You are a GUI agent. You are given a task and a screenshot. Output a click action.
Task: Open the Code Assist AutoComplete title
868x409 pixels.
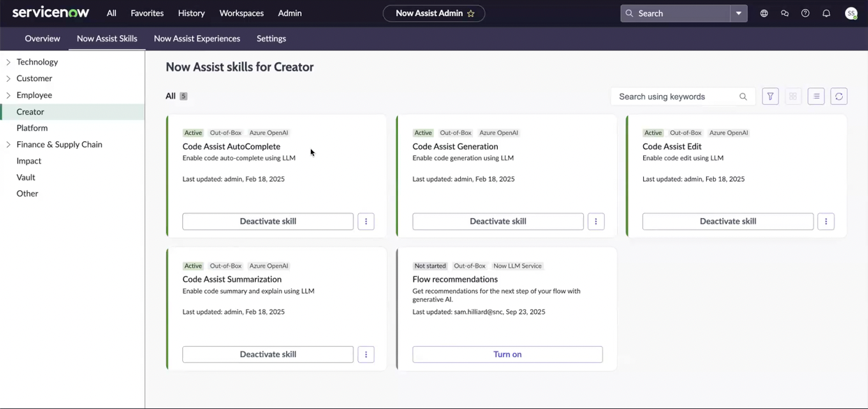pos(231,147)
